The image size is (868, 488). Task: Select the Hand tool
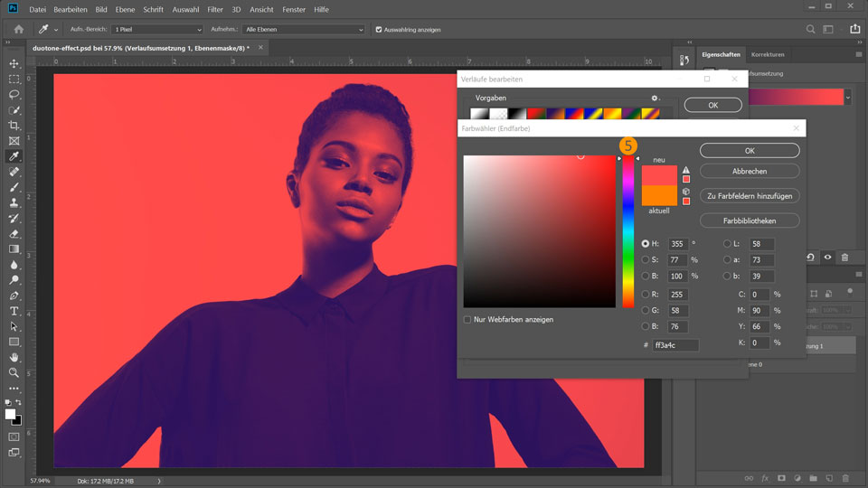tap(14, 358)
